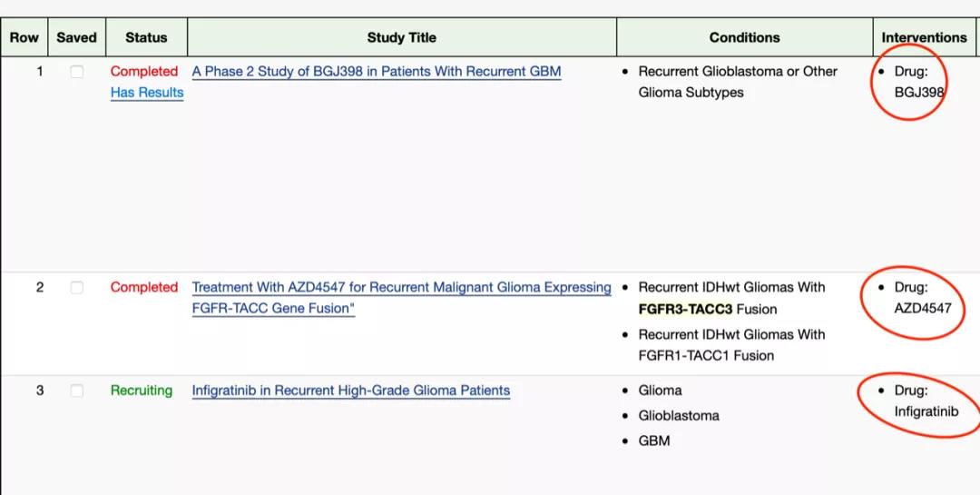This screenshot has height=495, width=980.
Task: Click the Row column header
Action: [24, 37]
